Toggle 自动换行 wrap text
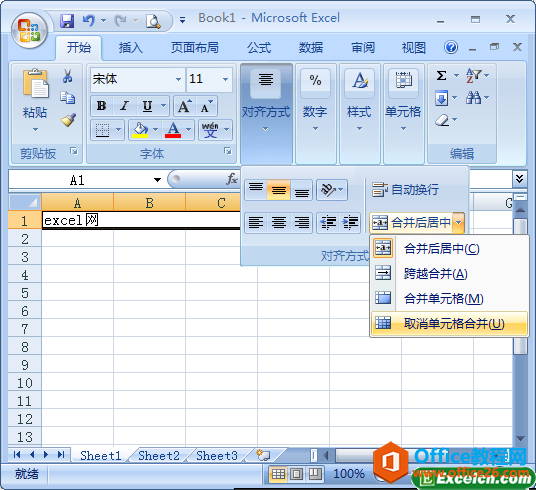The height and width of the screenshot is (490, 536). pos(405,190)
